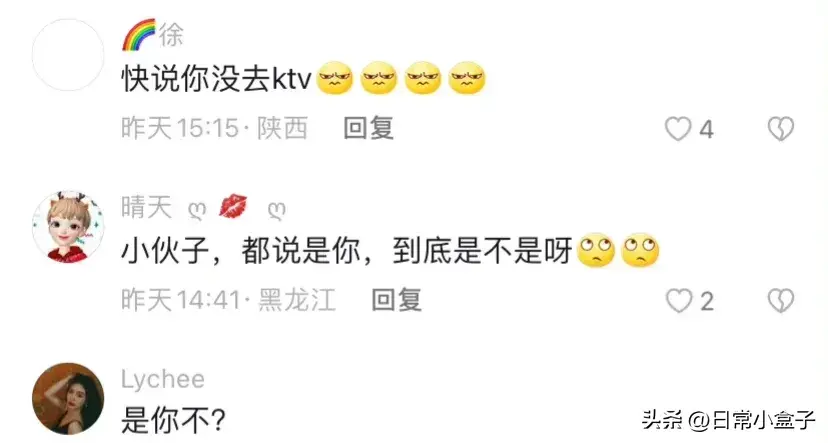828x443 pixels.
Task: Reply to the 陕西 comment
Action: pos(369,128)
